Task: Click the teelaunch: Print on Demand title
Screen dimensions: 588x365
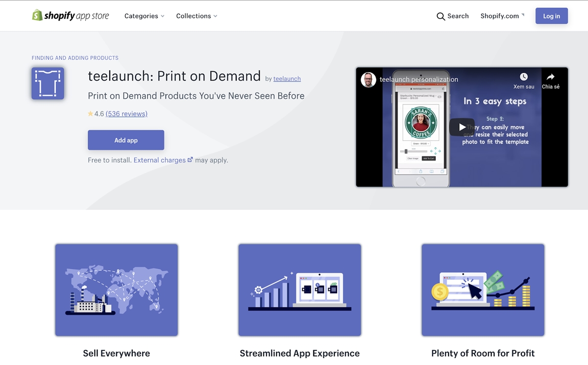Action: click(174, 76)
